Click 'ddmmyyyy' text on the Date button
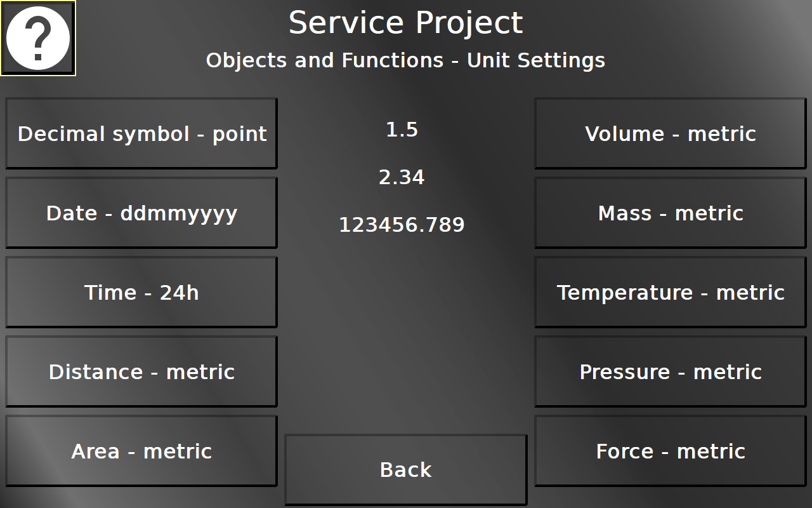This screenshot has height=508, width=812. click(x=179, y=213)
